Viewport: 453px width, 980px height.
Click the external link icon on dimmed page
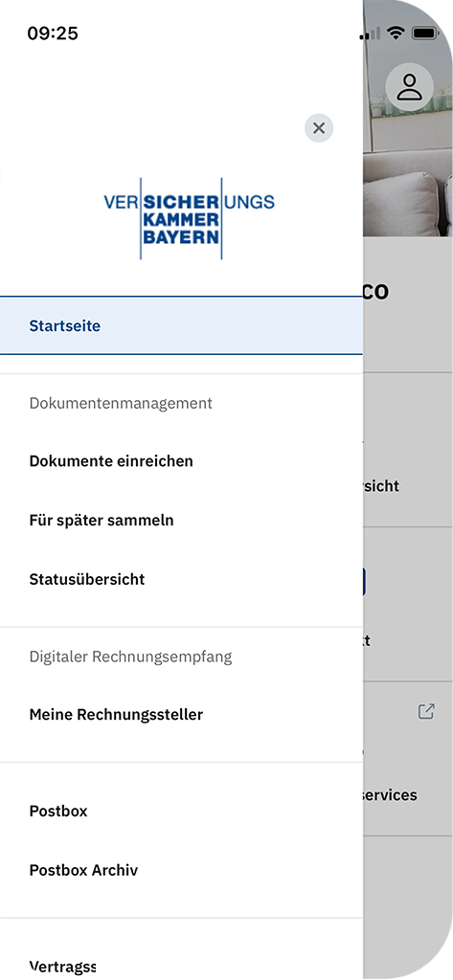tap(426, 711)
